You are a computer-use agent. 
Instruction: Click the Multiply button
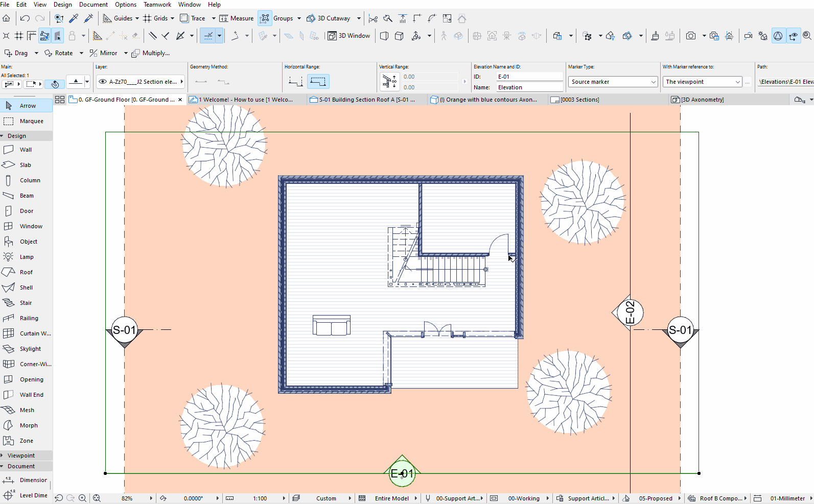tap(151, 53)
